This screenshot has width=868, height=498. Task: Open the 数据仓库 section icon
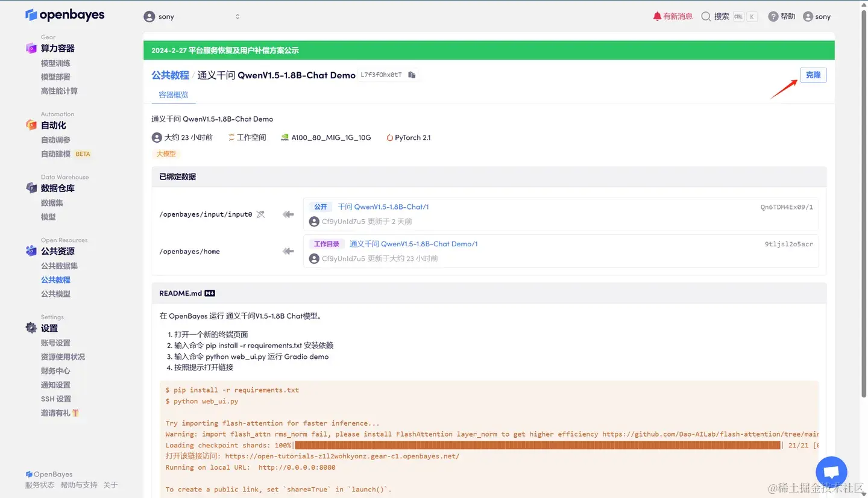[31, 188]
